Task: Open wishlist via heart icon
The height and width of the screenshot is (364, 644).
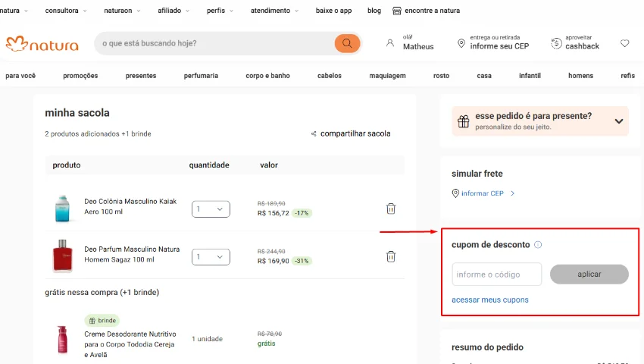Action: click(x=625, y=43)
